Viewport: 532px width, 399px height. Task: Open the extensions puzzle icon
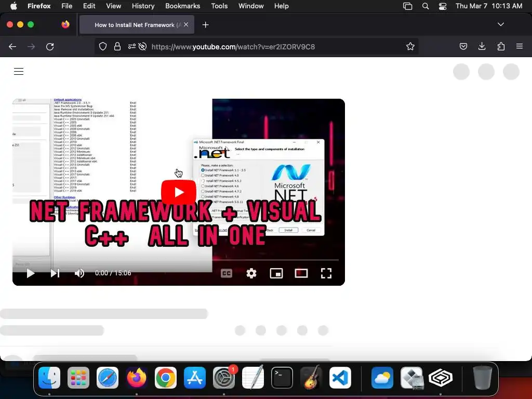coord(501,46)
